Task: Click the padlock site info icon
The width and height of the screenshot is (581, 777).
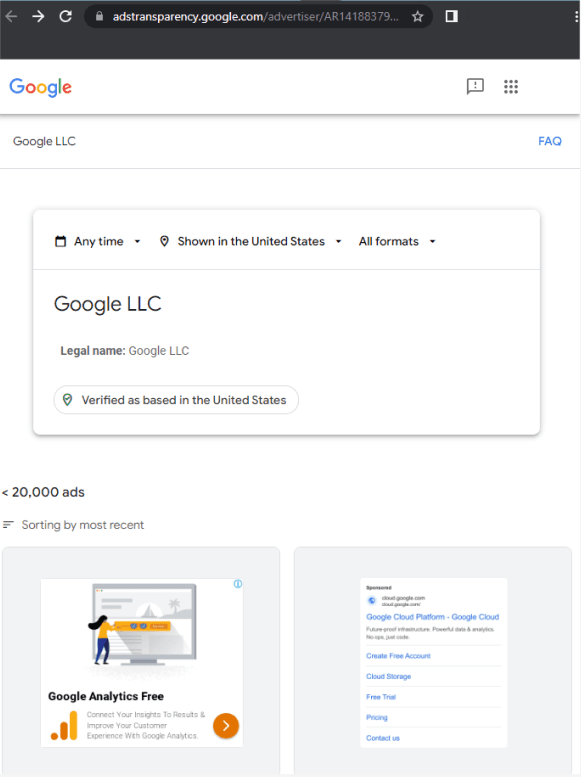Action: (99, 16)
